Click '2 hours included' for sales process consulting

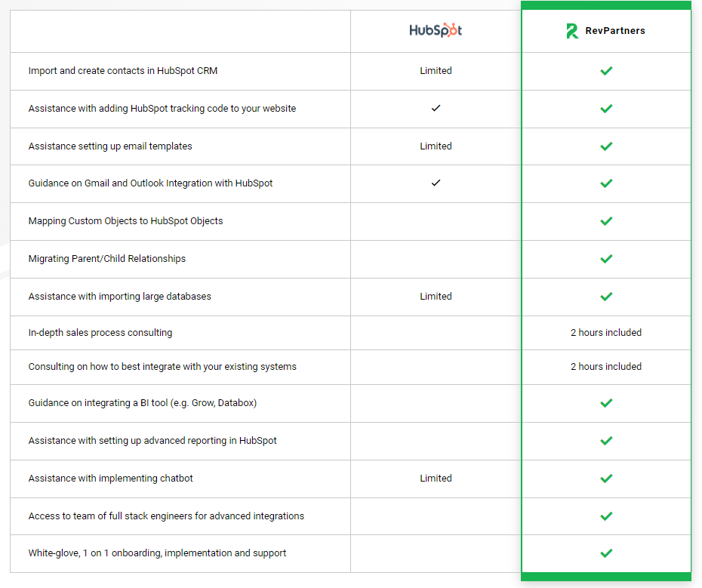click(605, 332)
